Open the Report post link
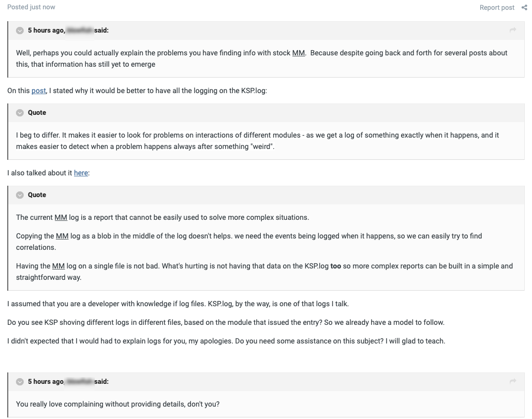 pos(497,7)
